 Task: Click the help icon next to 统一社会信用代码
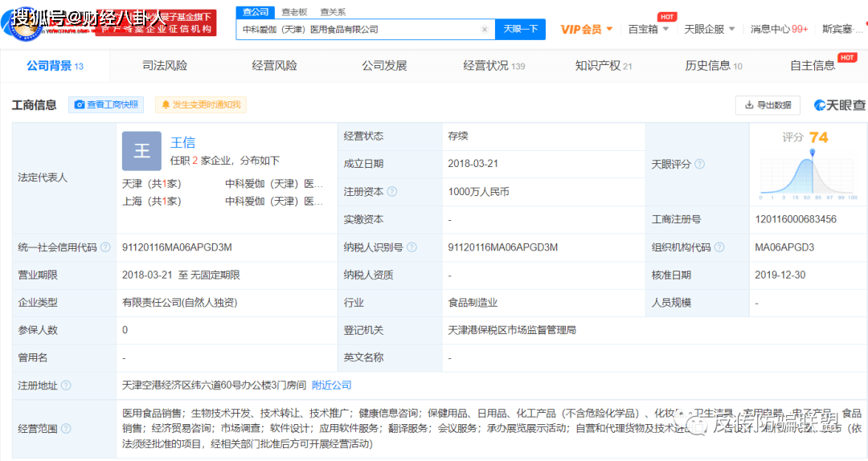105,247
